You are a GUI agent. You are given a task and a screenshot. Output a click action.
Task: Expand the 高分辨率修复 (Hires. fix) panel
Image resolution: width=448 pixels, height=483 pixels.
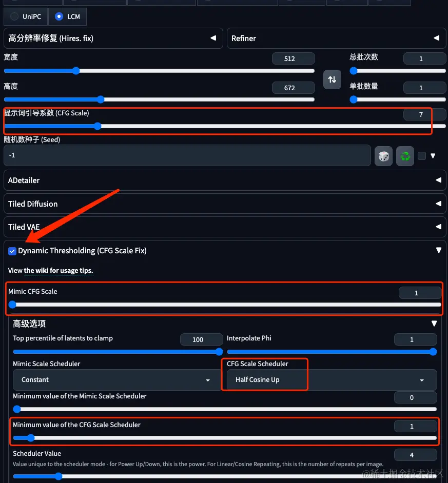coord(113,38)
